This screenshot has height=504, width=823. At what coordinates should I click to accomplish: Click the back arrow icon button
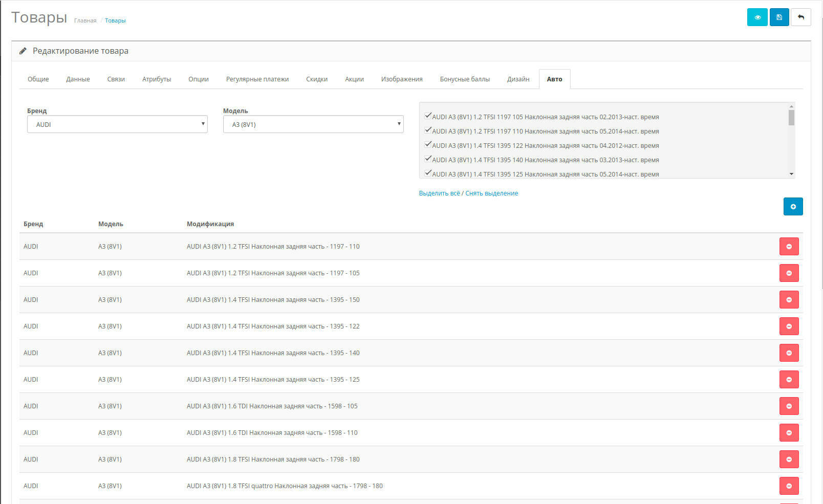800,17
